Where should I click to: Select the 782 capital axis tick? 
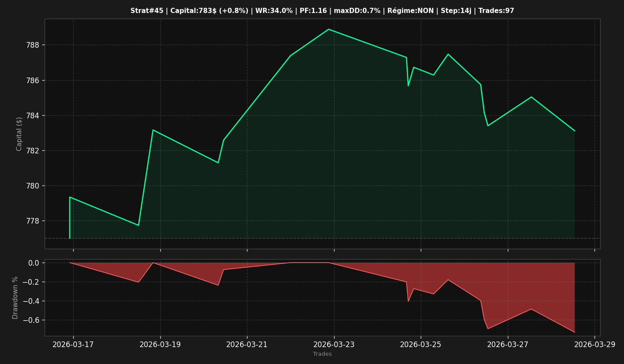33,151
